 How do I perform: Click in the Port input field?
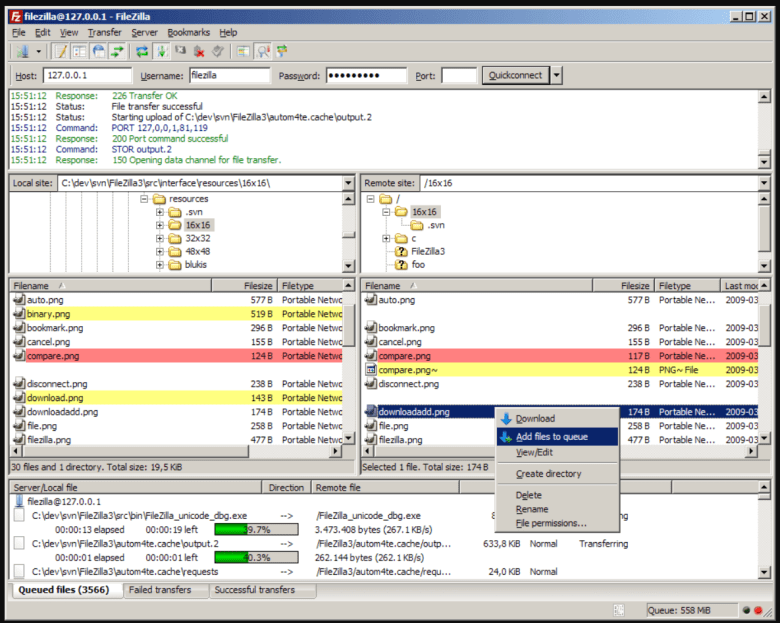click(x=459, y=75)
